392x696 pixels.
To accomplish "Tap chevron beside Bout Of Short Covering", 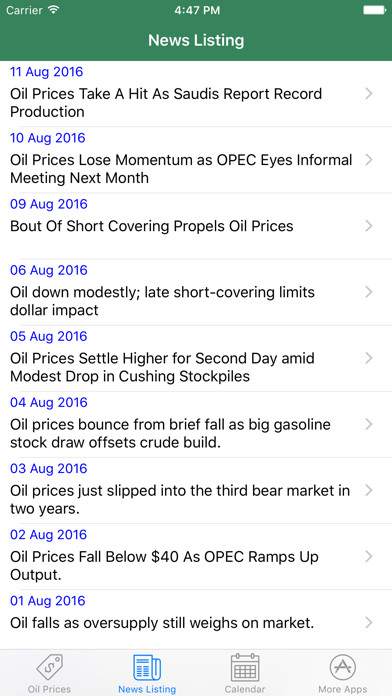I will click(369, 226).
